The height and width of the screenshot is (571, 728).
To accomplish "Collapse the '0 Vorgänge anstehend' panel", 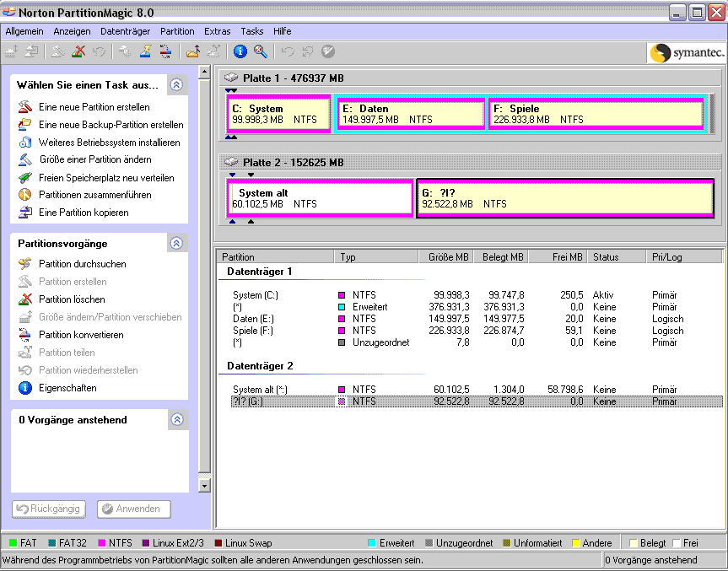I will click(177, 419).
